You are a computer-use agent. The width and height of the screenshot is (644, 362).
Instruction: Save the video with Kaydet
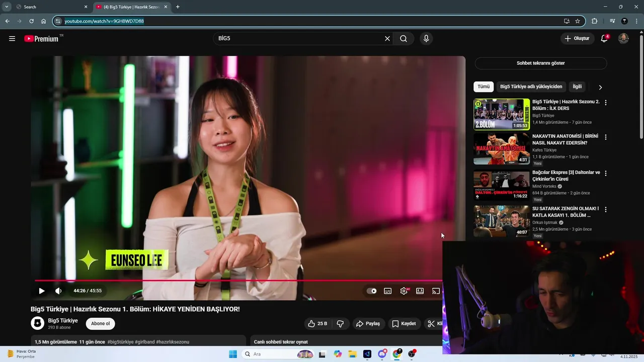click(404, 324)
